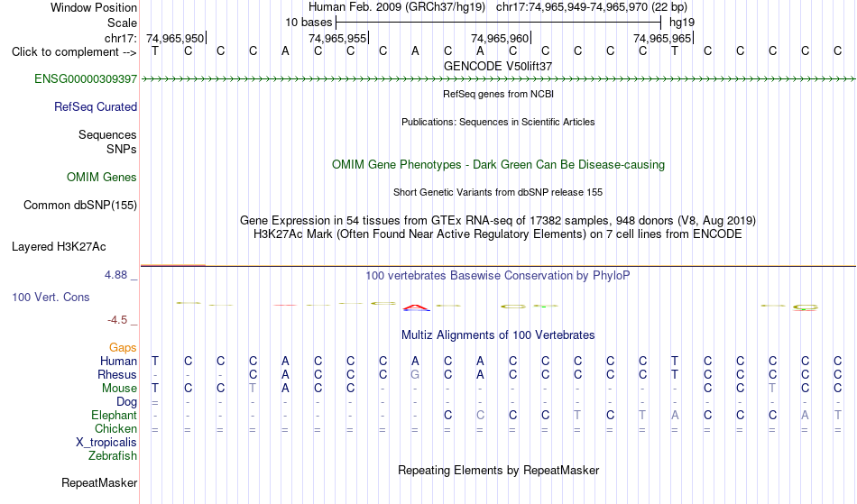Click the '=' symbol in the Dog row

click(x=155, y=402)
